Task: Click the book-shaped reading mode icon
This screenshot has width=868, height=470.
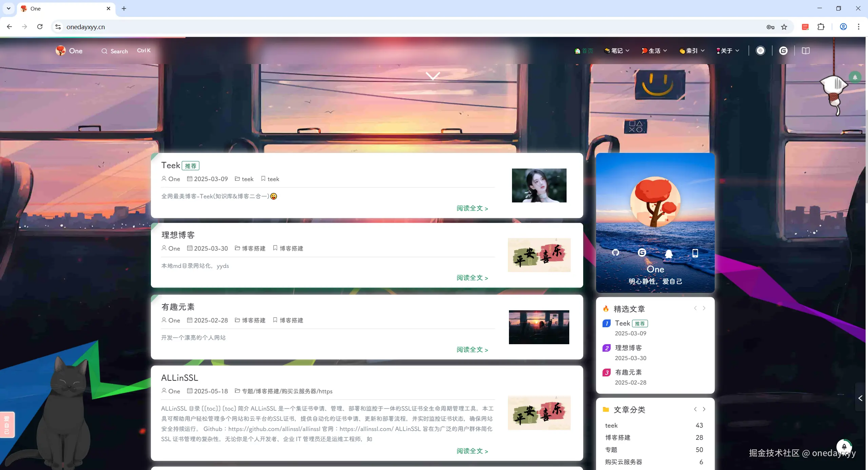Action: click(806, 51)
